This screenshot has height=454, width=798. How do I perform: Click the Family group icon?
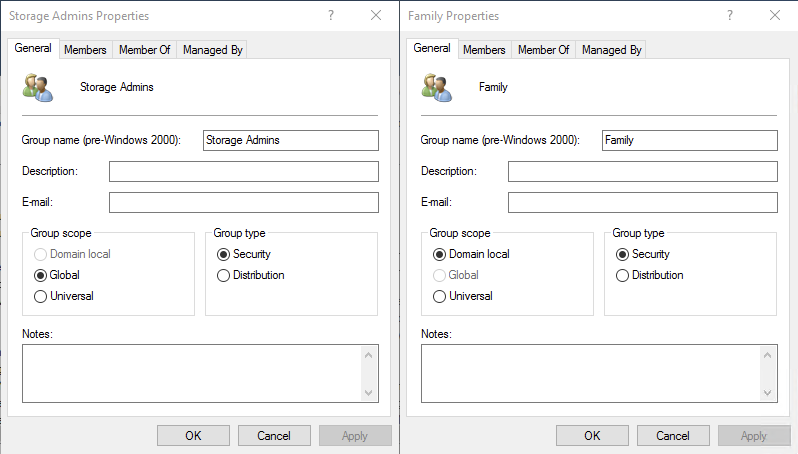click(x=437, y=88)
